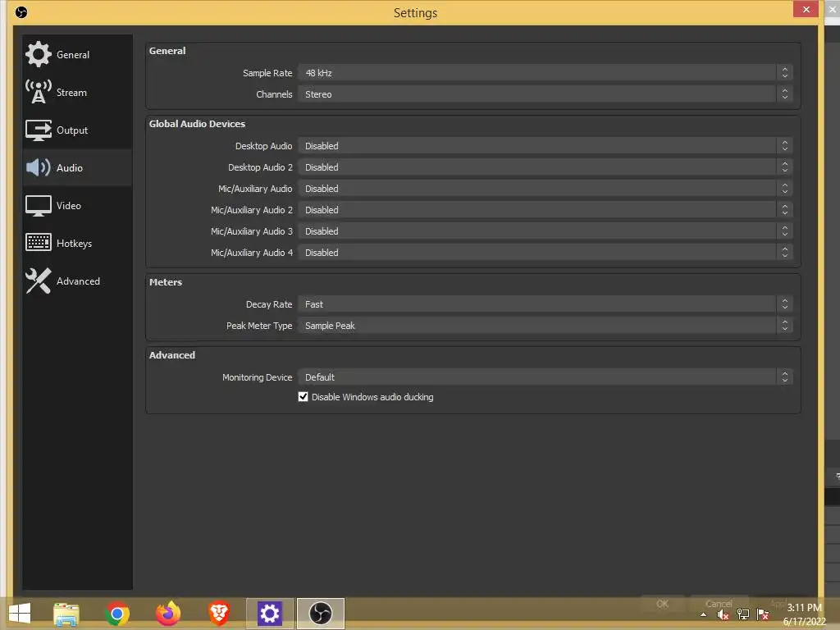
Task: Open the Advanced tools icon
Action: [38, 281]
